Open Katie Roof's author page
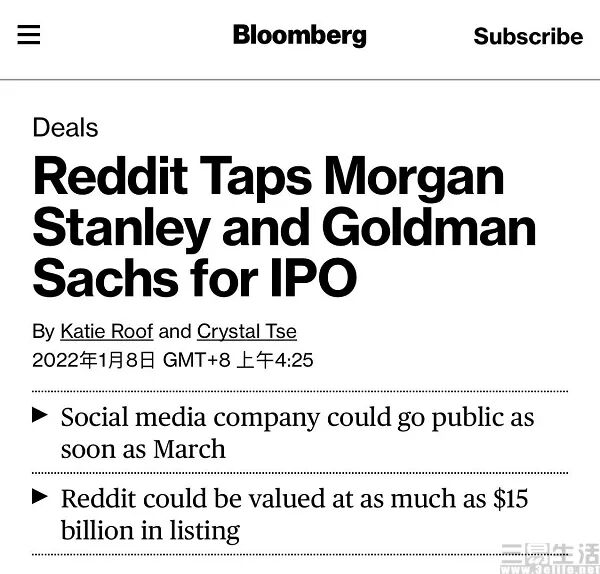This screenshot has width=600, height=574. click(x=107, y=331)
